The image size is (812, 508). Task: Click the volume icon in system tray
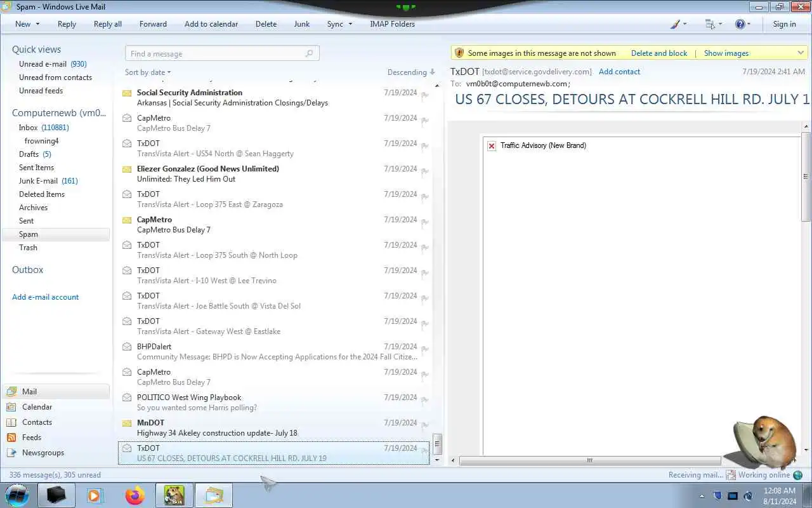click(x=748, y=496)
